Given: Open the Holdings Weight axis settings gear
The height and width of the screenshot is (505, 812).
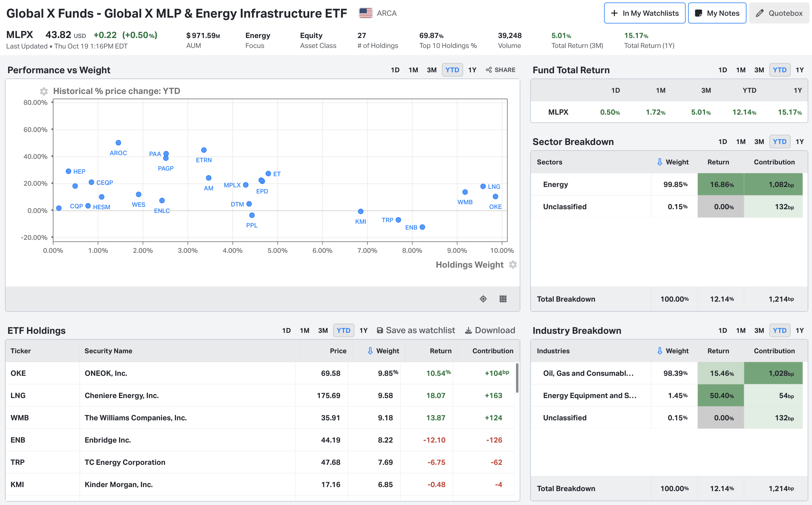Looking at the screenshot, I should (x=513, y=265).
